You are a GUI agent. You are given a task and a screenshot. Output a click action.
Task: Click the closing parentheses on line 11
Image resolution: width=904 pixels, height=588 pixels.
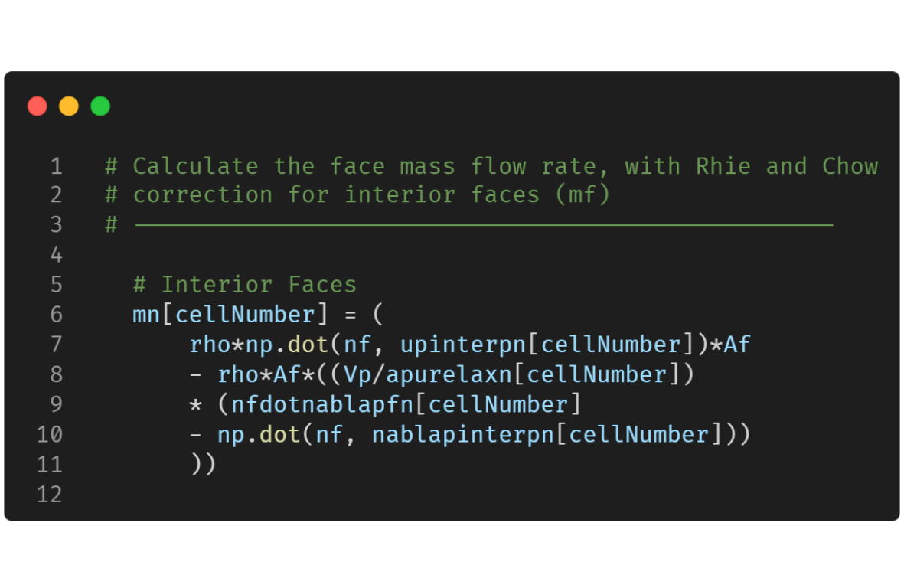(203, 464)
